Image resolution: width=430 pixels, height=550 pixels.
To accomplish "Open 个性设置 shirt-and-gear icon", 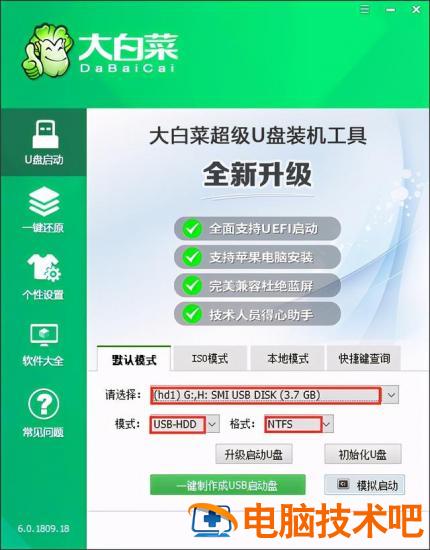I will click(44, 268).
